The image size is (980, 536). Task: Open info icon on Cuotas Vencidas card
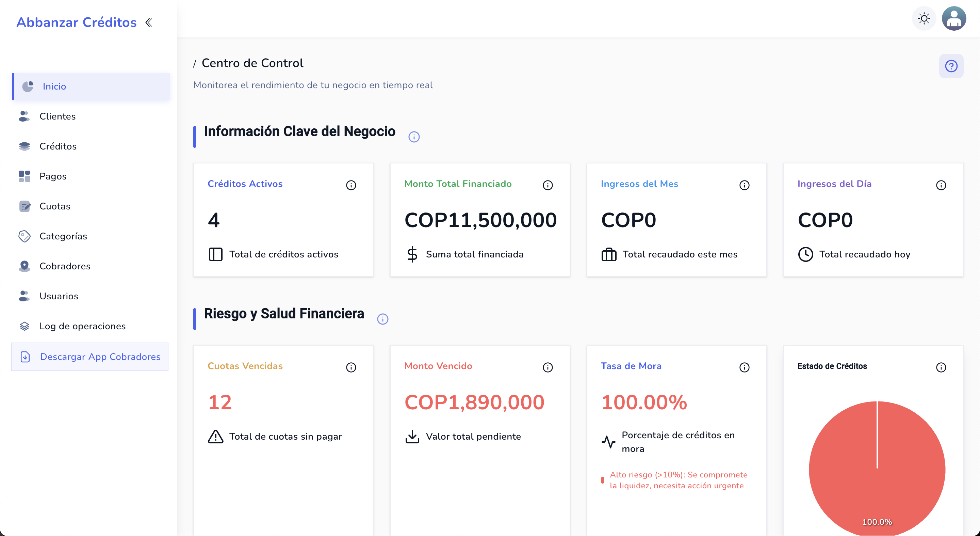351,367
